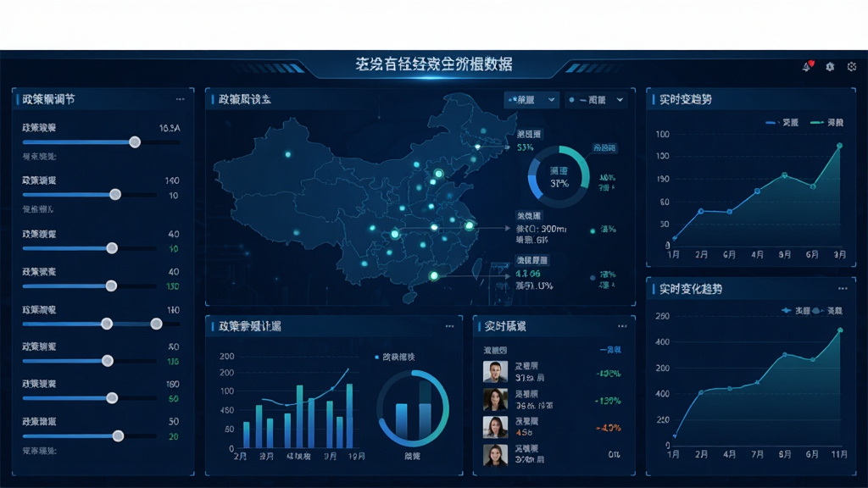Screen dimensions: 868x488
Task: Select the avatar in the -130% row
Action: coord(495,400)
